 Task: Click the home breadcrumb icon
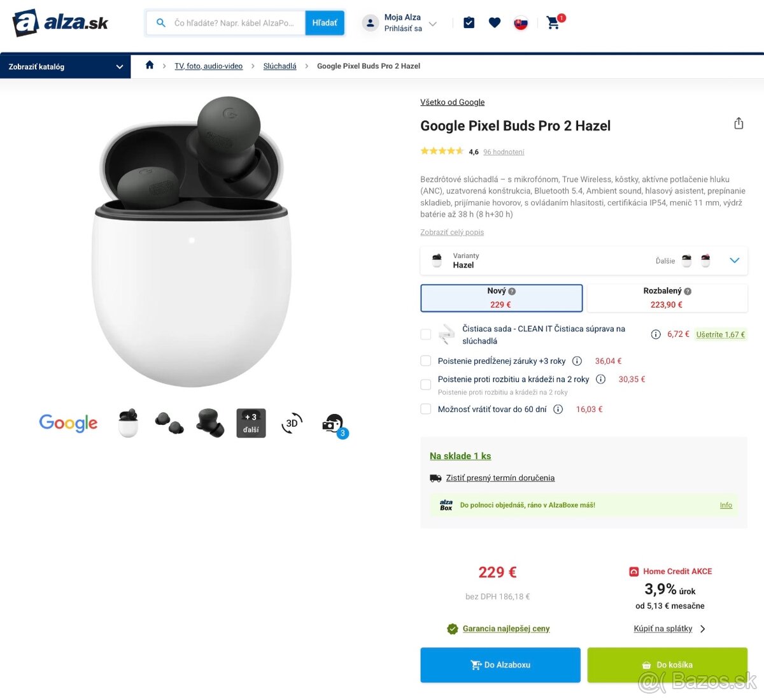tap(149, 65)
